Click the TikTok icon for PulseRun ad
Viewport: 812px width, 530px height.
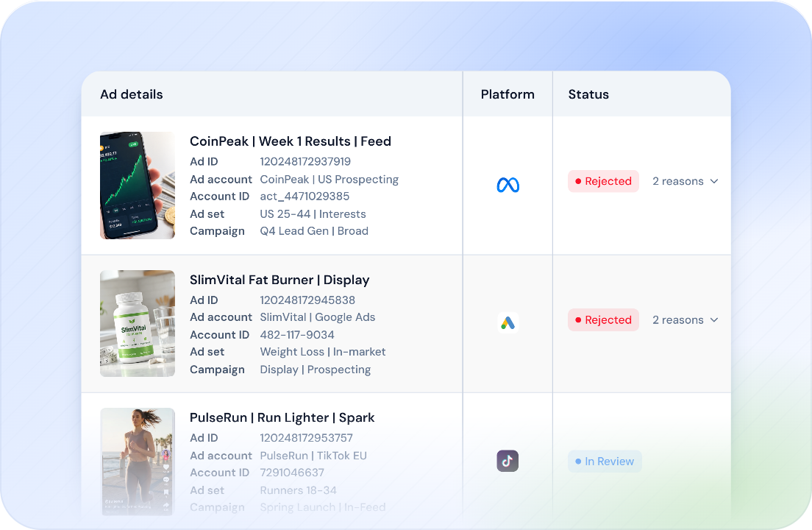(x=508, y=461)
